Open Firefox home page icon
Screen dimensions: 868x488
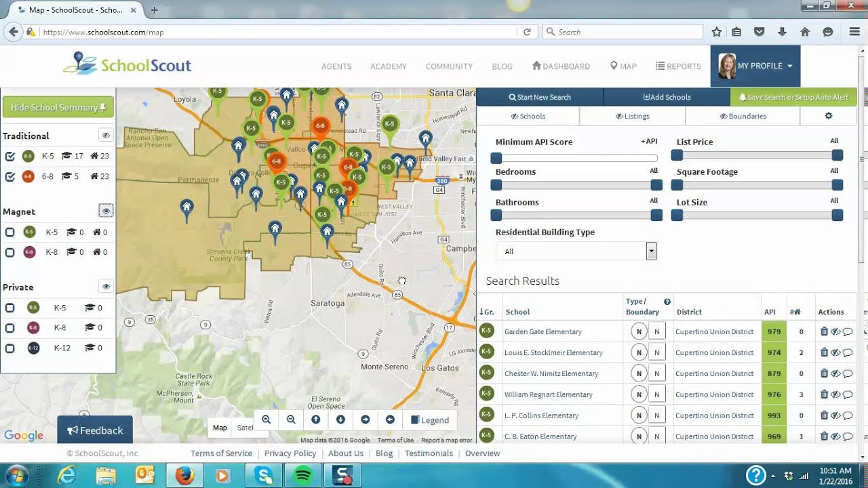click(x=805, y=32)
